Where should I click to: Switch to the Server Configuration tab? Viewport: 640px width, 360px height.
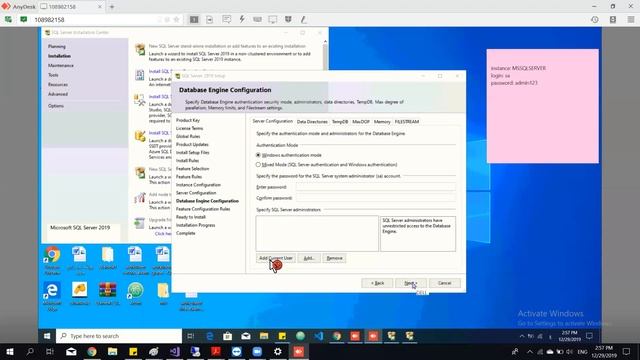click(x=272, y=121)
